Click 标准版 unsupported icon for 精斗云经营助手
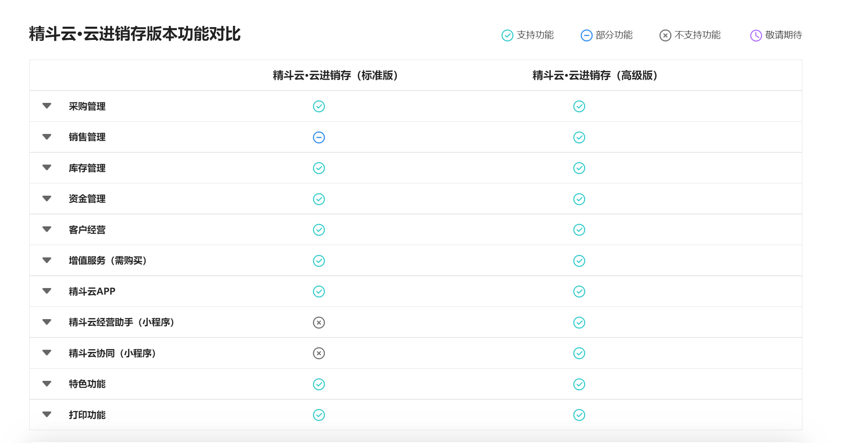Image resolution: width=868 pixels, height=443 pixels. (319, 323)
